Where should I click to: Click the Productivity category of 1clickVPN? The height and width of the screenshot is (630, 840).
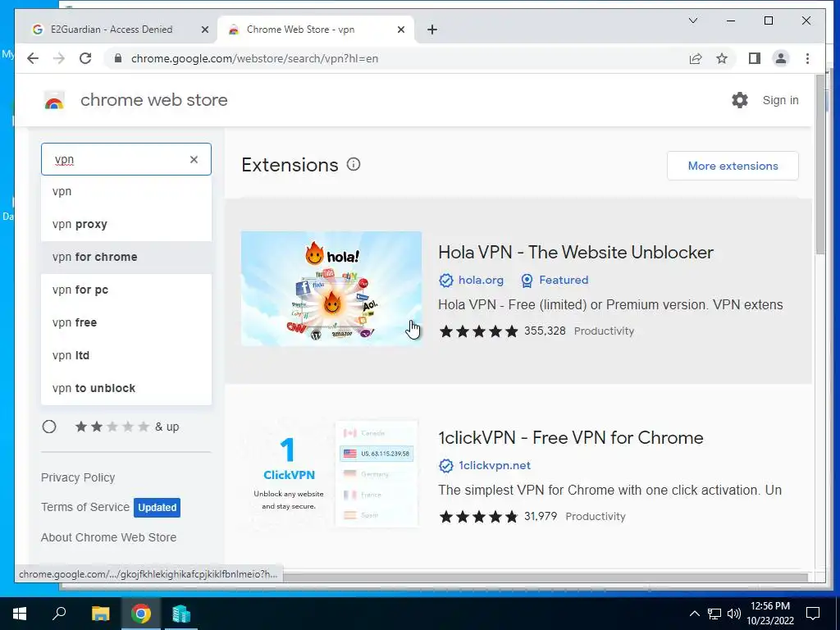[x=596, y=517]
